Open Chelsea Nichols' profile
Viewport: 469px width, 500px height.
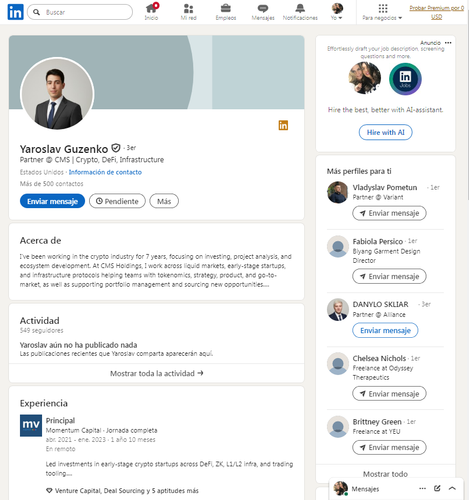point(379,358)
